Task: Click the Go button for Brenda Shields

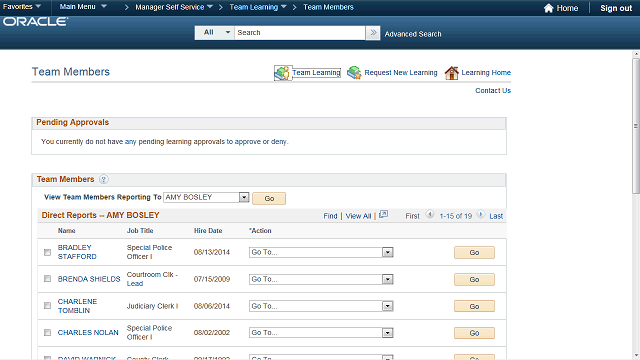Action: tap(474, 280)
